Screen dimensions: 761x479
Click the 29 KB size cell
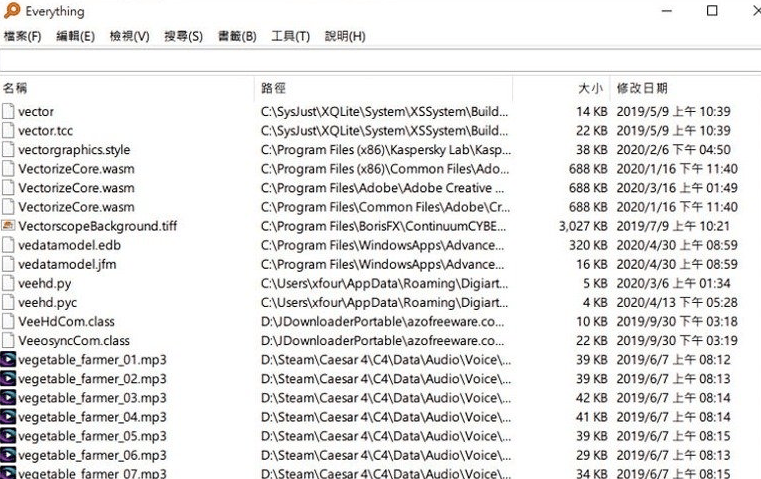pyautogui.click(x=592, y=455)
